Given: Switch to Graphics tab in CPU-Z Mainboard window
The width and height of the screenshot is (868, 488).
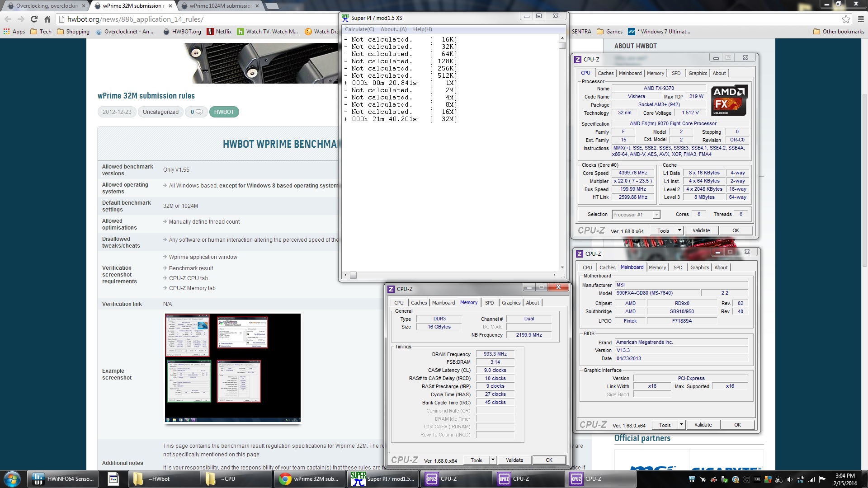Looking at the screenshot, I should pos(699,267).
